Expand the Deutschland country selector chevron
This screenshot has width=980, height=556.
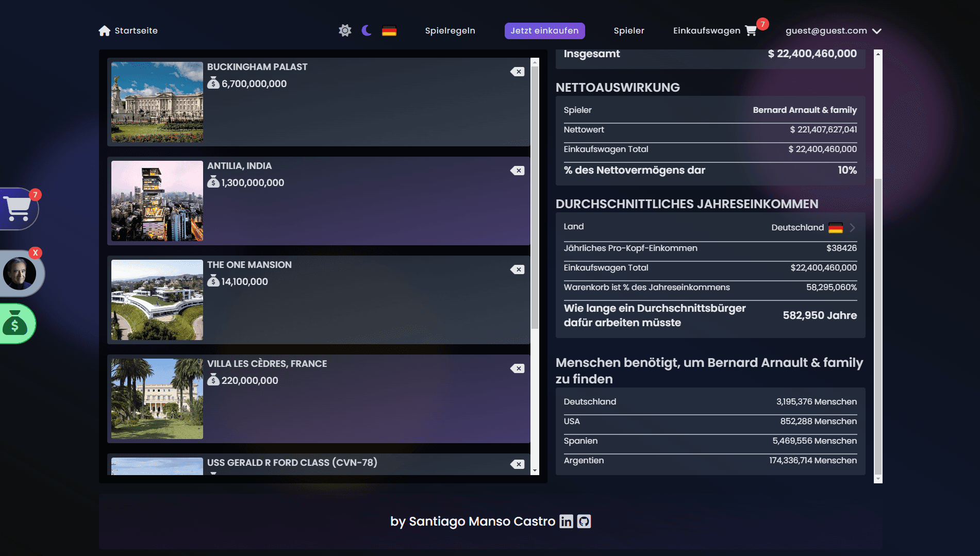(852, 227)
